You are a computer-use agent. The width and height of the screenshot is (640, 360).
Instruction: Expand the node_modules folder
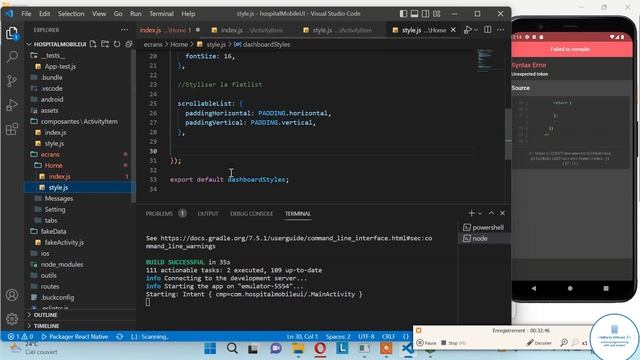tap(62, 264)
